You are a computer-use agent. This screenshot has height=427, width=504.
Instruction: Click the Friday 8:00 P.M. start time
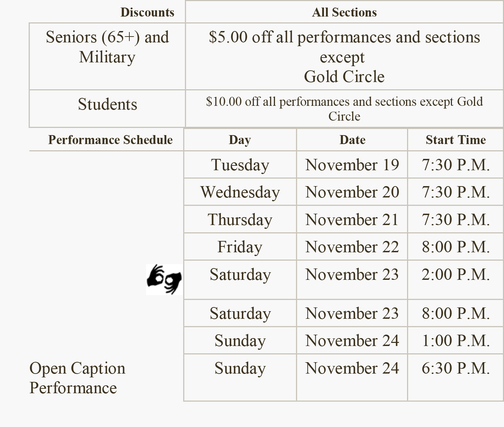(455, 247)
